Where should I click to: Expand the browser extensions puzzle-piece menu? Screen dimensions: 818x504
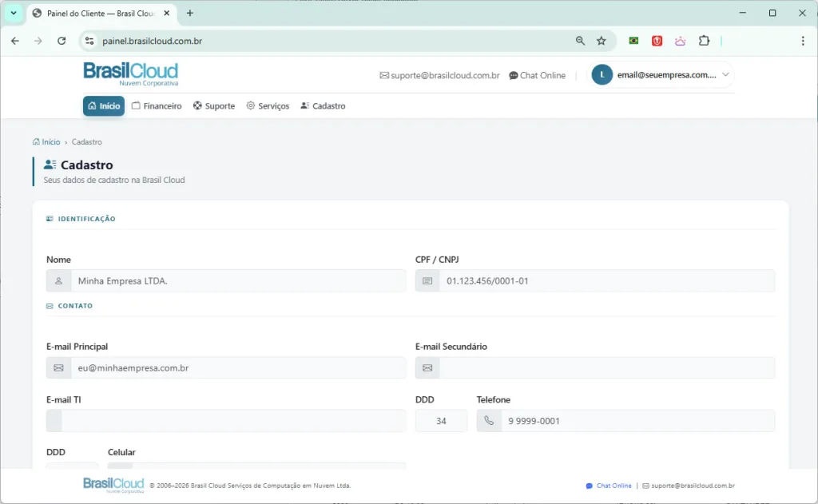tap(705, 40)
